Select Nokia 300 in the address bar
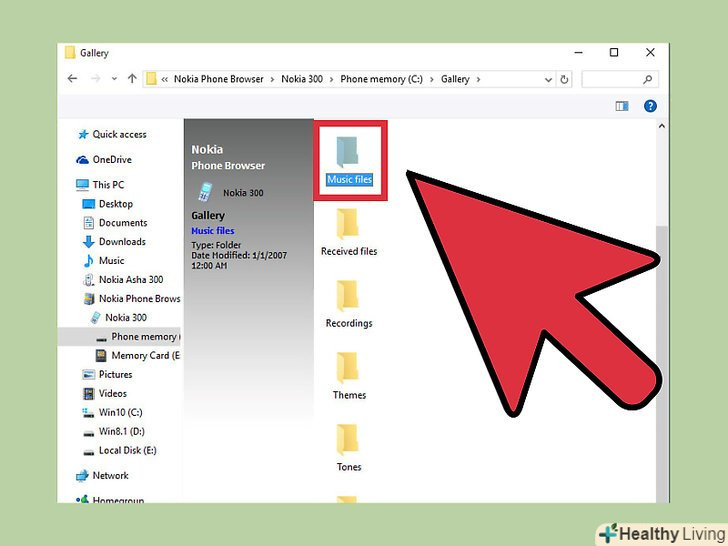 click(302, 79)
